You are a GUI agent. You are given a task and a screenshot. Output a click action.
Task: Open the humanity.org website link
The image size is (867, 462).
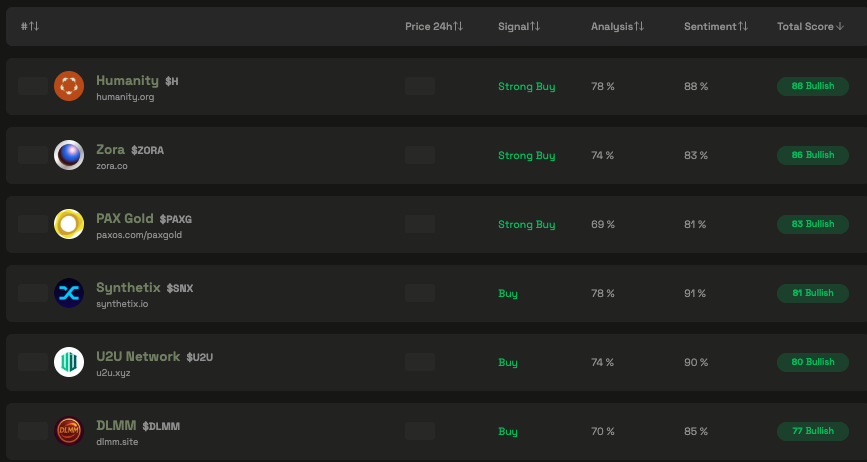click(125, 97)
